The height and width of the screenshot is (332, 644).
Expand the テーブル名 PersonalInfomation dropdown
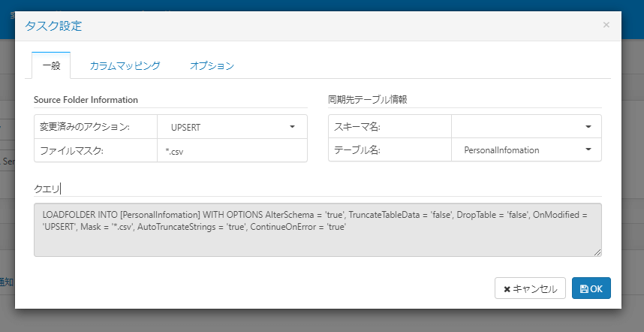pyautogui.click(x=527, y=149)
